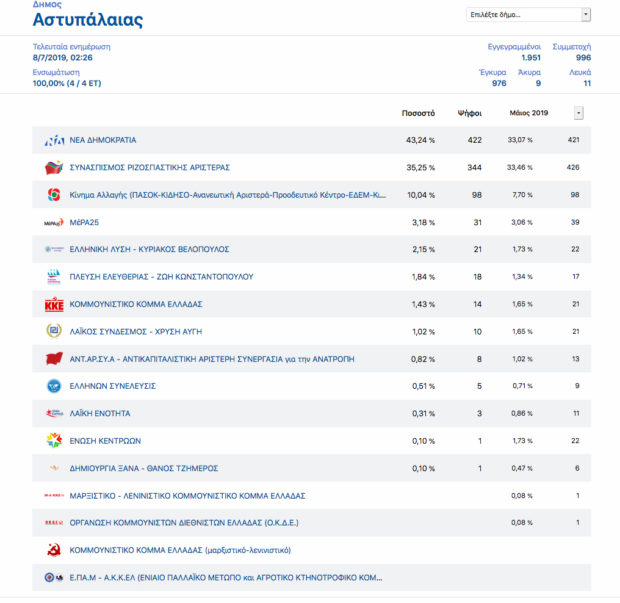
Task: Open the Ε.ΠΑ.Μ - Α.Κ.Κ.ΕΛ link
Action: tap(226, 578)
